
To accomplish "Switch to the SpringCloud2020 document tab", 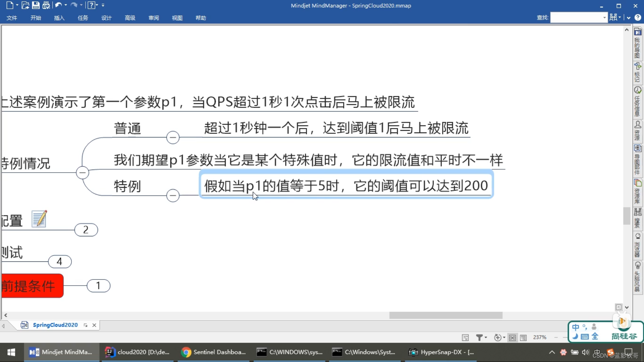I will tap(55, 325).
